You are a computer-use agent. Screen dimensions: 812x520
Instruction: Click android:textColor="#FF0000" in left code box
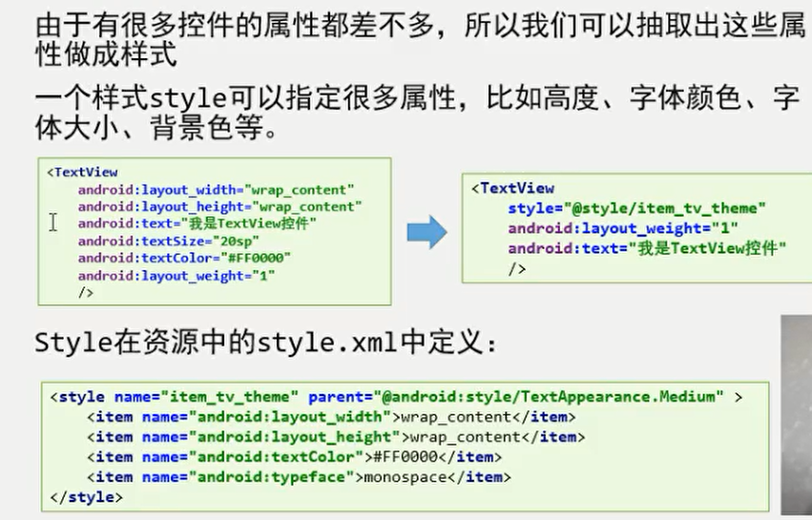(184, 258)
